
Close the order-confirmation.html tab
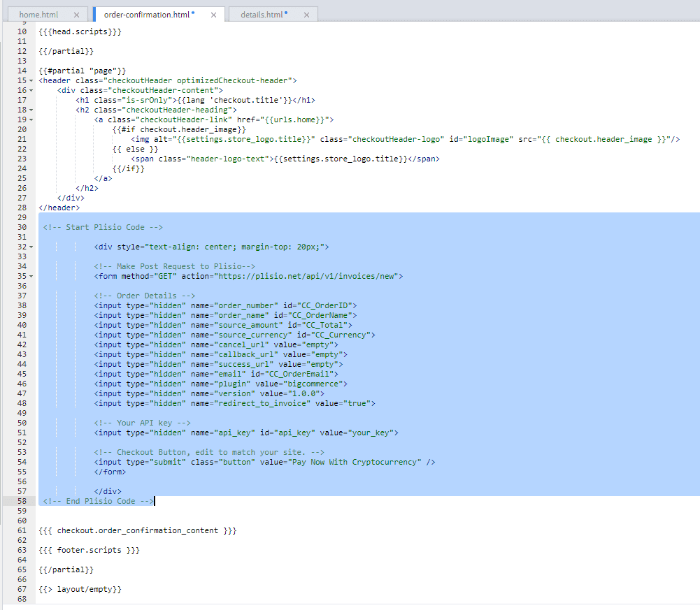[x=213, y=15]
